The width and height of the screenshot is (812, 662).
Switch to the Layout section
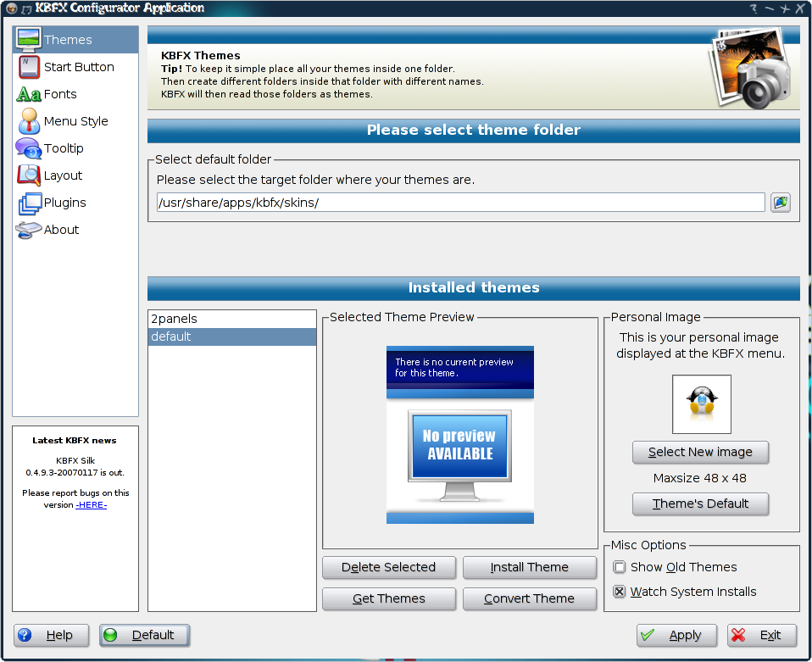click(63, 175)
